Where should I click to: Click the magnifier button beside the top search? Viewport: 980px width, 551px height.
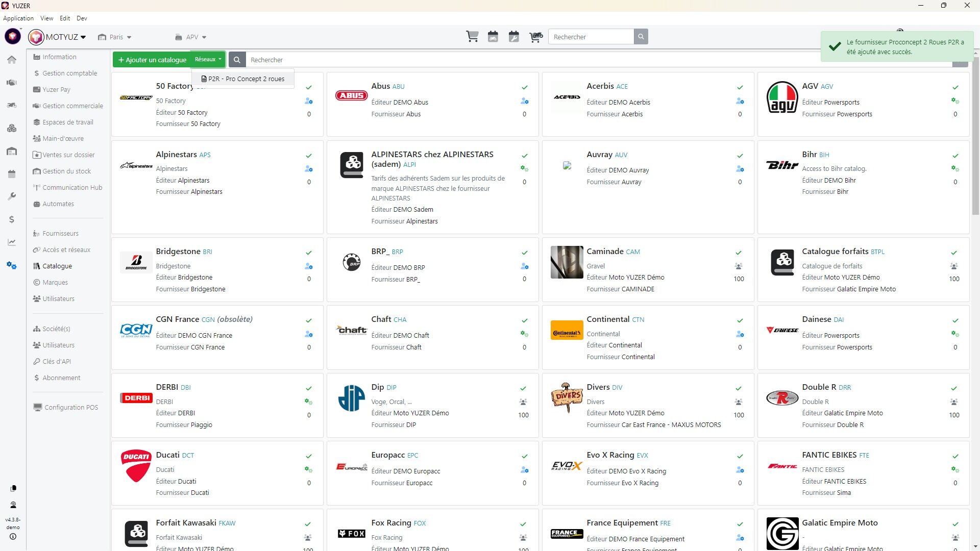[x=641, y=37]
